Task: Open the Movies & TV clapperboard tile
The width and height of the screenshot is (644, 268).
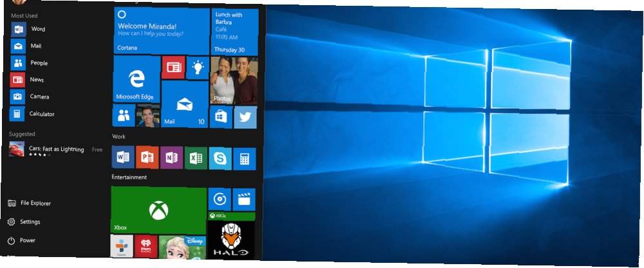Action: (244, 199)
